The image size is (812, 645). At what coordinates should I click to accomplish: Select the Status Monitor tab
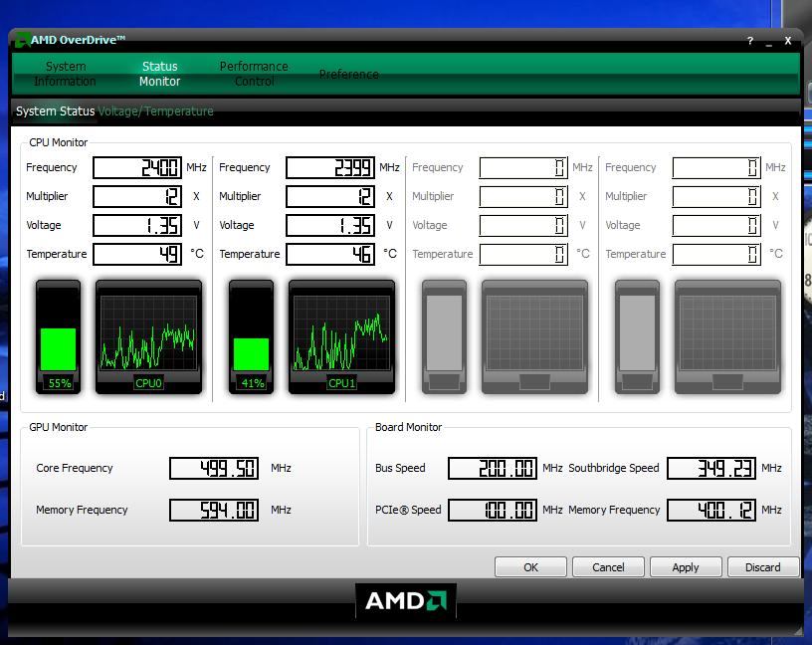click(159, 74)
